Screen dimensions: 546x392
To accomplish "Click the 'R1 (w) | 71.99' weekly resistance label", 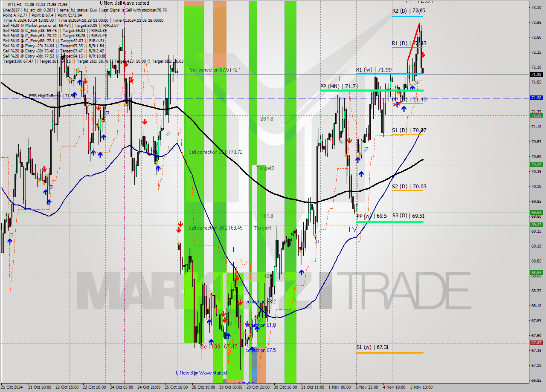I will [374, 69].
